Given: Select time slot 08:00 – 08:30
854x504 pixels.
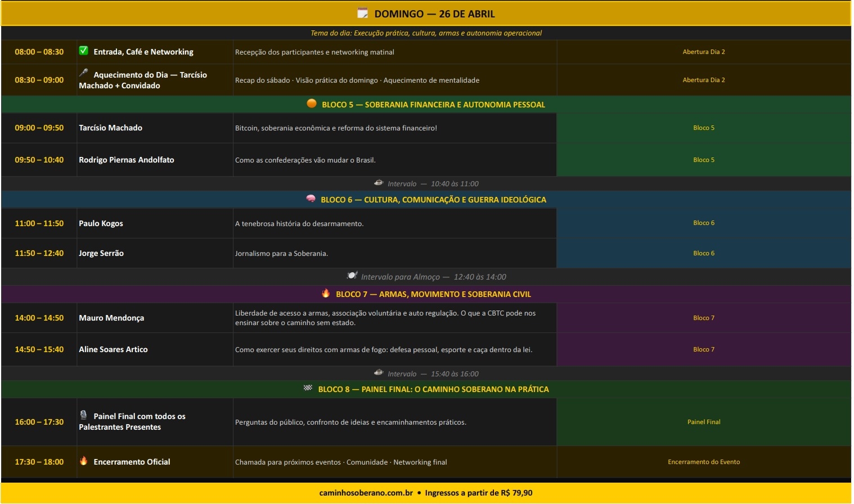Looking at the screenshot, I should [x=39, y=52].
